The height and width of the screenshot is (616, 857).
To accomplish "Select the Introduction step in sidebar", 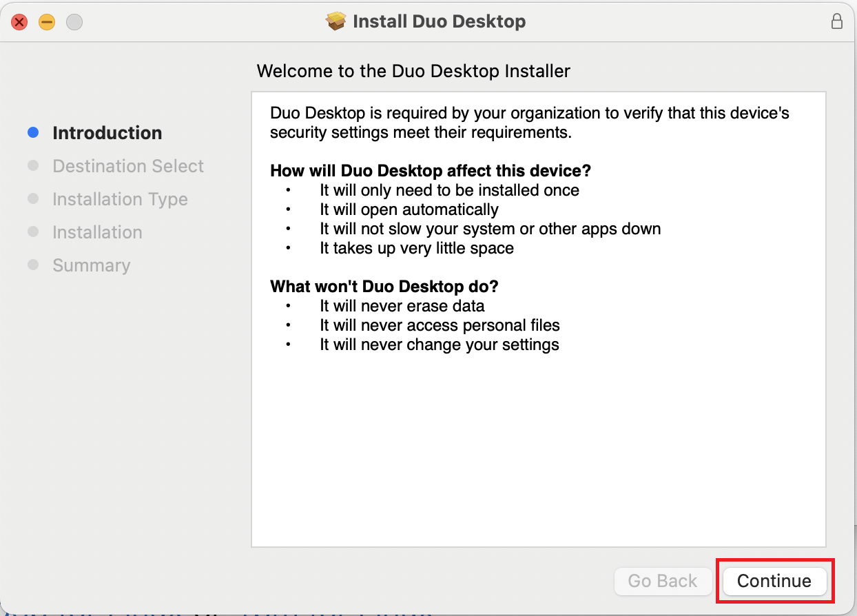I will tap(107, 133).
